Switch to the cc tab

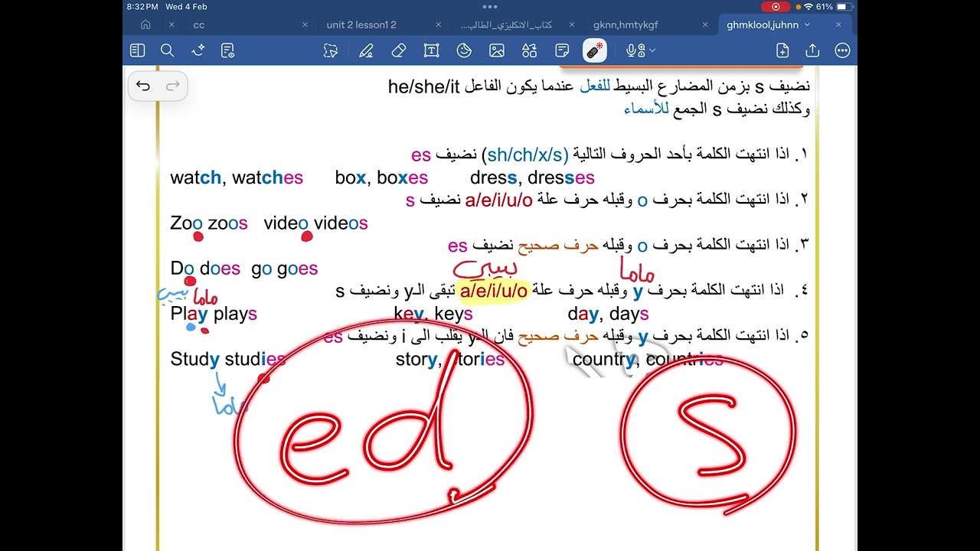coord(199,24)
